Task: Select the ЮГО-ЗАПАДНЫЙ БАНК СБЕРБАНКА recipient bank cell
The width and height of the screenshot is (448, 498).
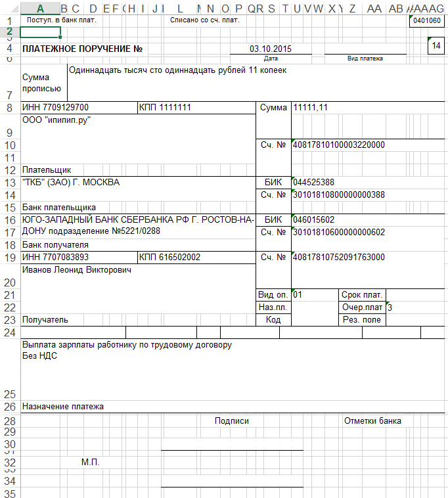Action: click(138, 226)
